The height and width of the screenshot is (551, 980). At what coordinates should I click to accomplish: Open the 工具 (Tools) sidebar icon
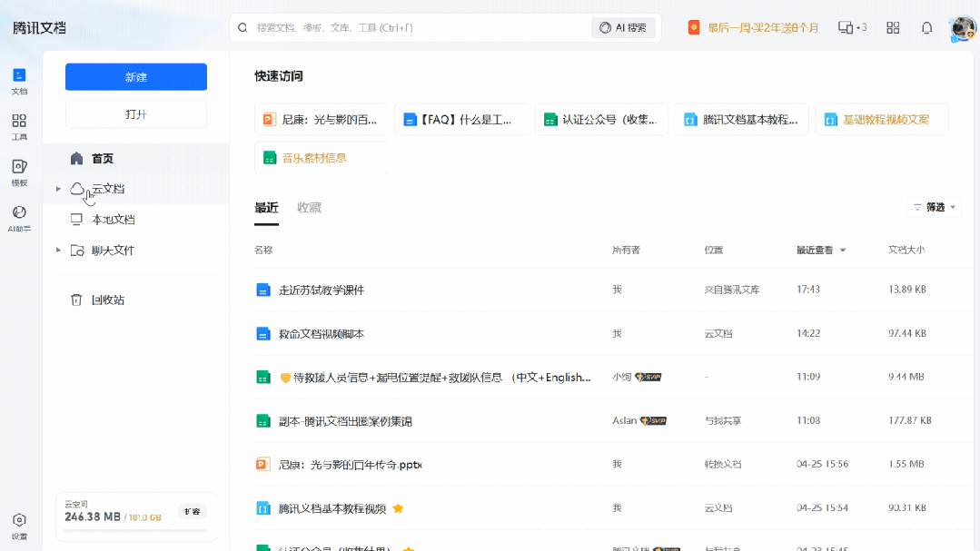(19, 125)
